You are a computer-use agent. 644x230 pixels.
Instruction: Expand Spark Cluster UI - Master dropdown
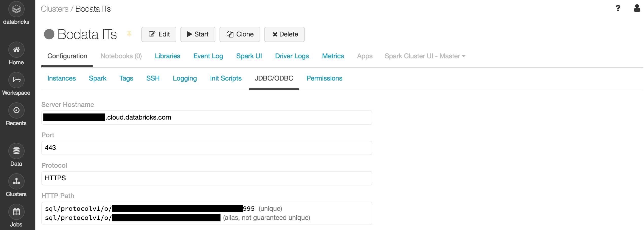point(425,56)
